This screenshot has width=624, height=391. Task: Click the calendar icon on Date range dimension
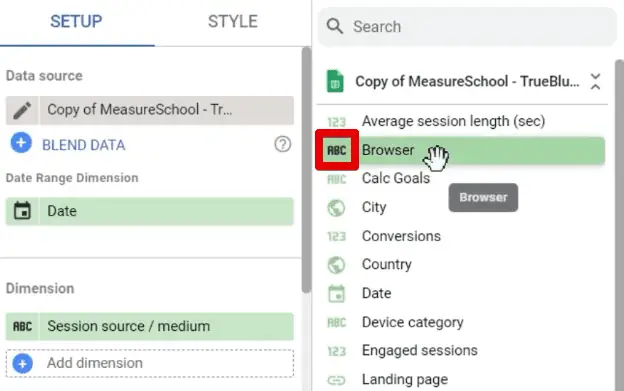(x=22, y=211)
